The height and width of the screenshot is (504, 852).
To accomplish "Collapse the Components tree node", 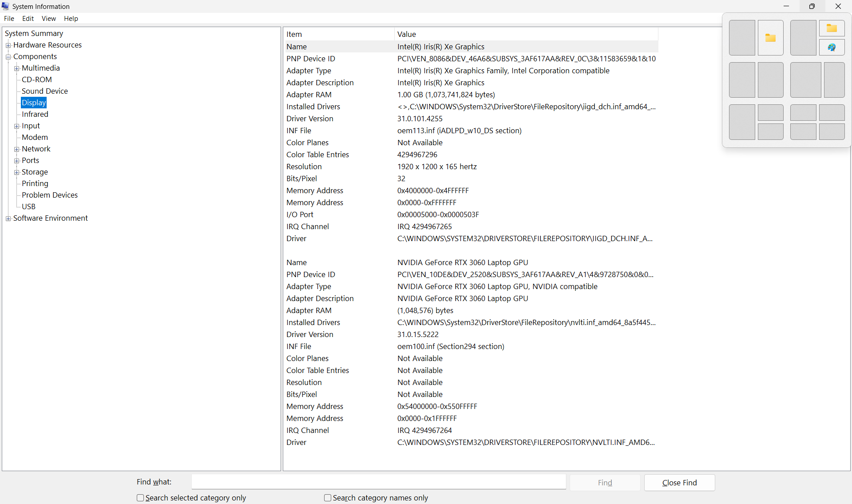I will pos(8,57).
